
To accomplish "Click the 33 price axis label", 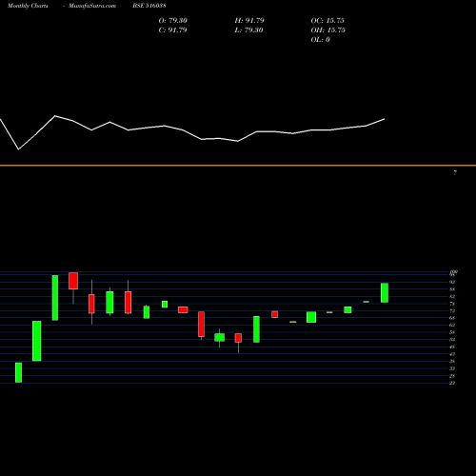I will (452, 368).
